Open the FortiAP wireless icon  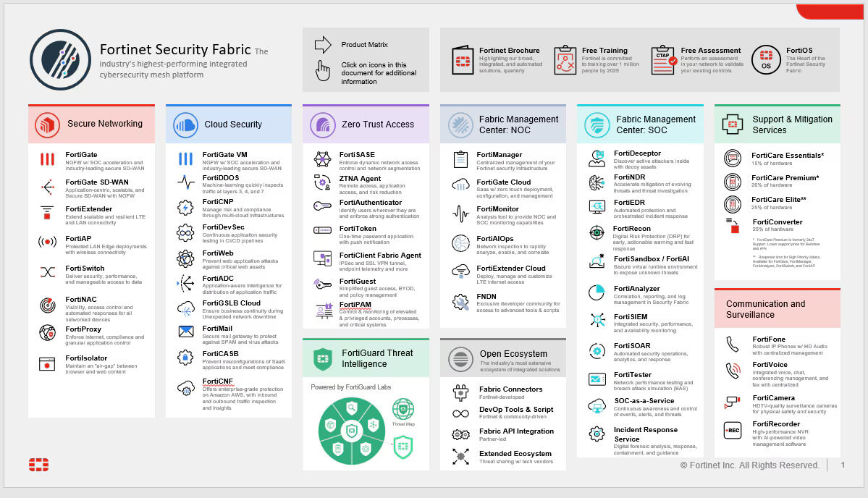click(x=48, y=242)
